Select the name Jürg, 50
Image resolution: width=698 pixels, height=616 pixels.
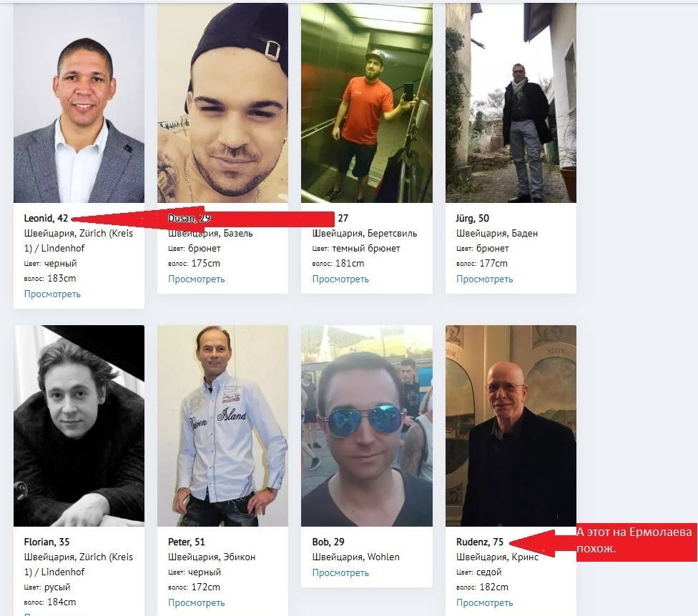click(472, 218)
